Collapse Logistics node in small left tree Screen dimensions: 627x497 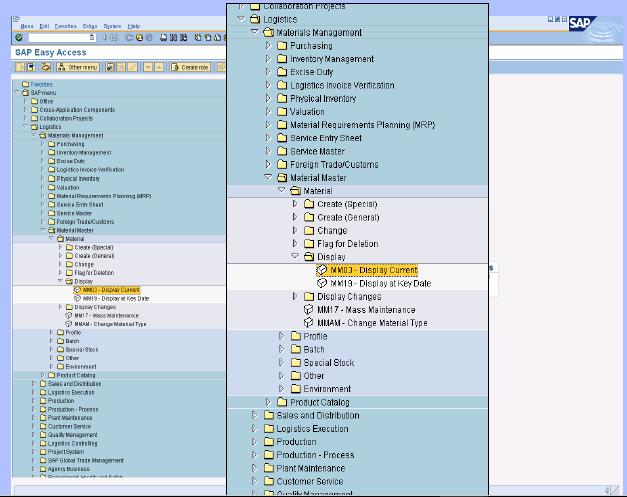(x=25, y=126)
